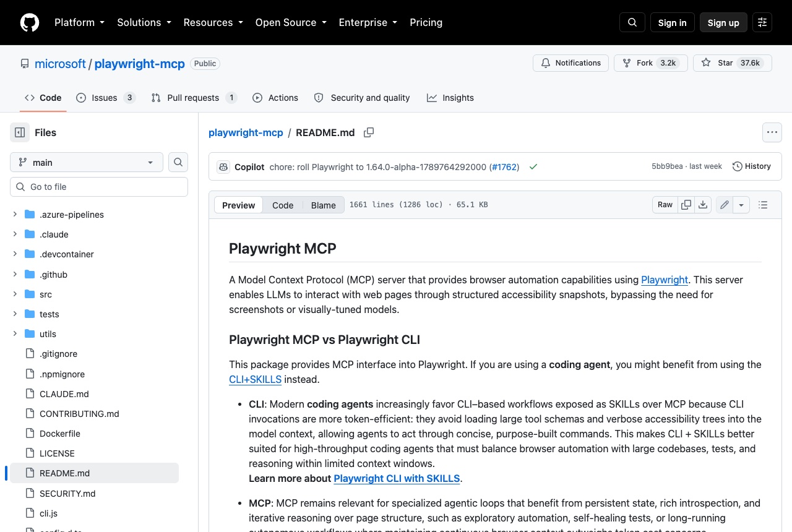Viewport: 792px width, 532px height.
Task: Open the Security and quality tab
Action: pyautogui.click(x=362, y=98)
